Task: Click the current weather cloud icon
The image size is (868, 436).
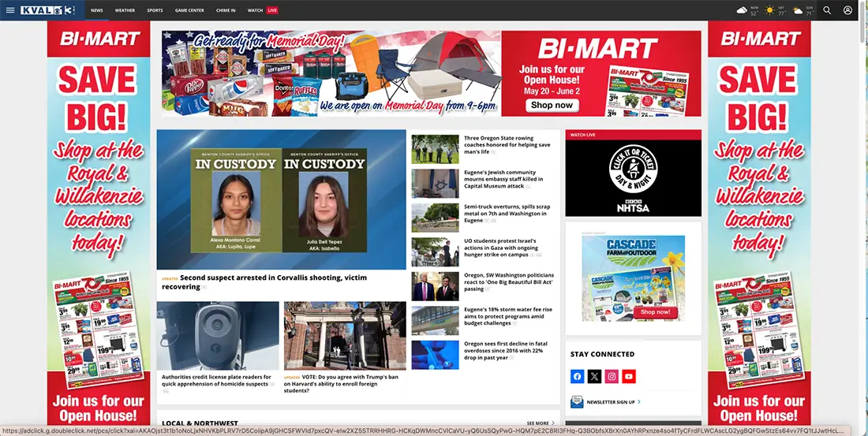Action: tap(742, 10)
